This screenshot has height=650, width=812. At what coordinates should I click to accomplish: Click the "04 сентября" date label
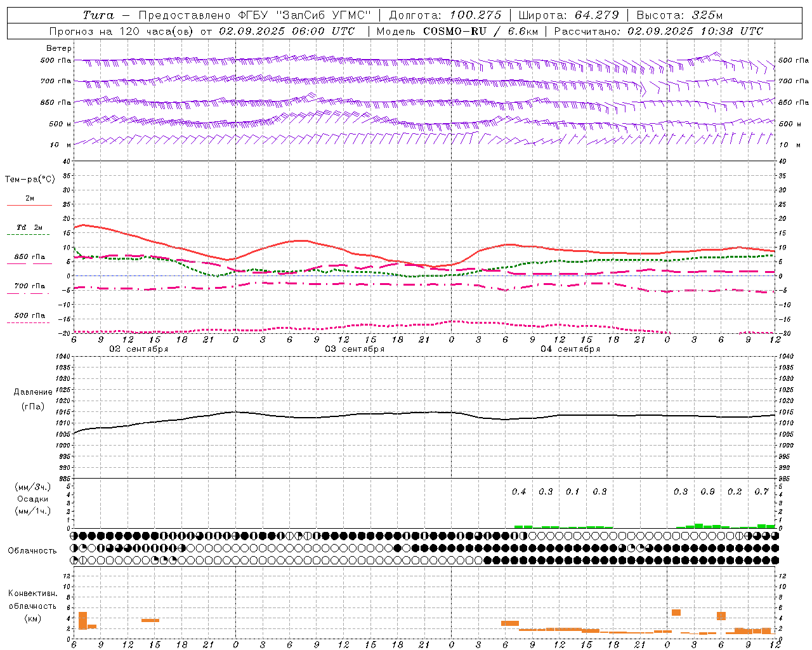tap(570, 349)
